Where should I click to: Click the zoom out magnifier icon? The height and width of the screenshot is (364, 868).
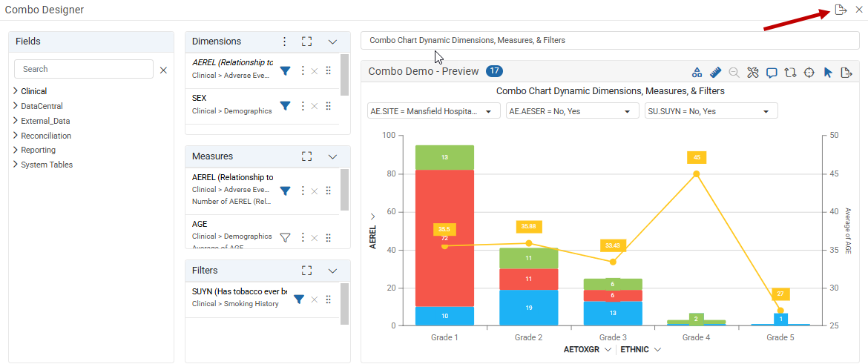point(734,72)
